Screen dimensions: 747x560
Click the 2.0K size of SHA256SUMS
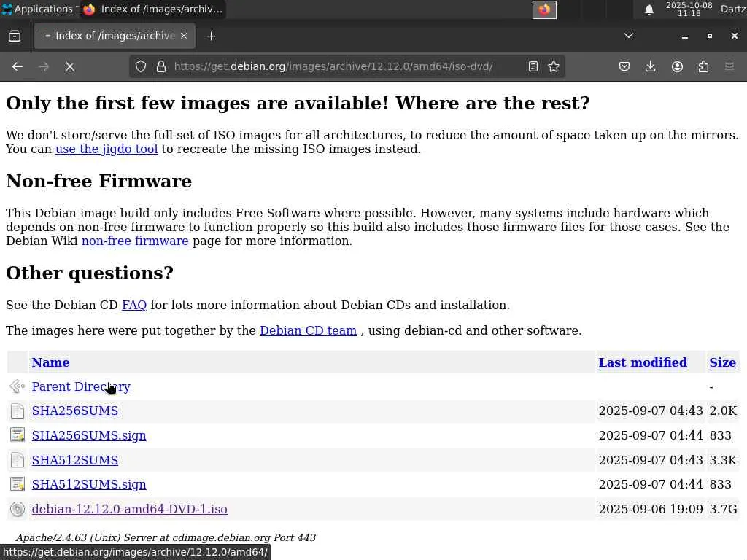coord(723,411)
